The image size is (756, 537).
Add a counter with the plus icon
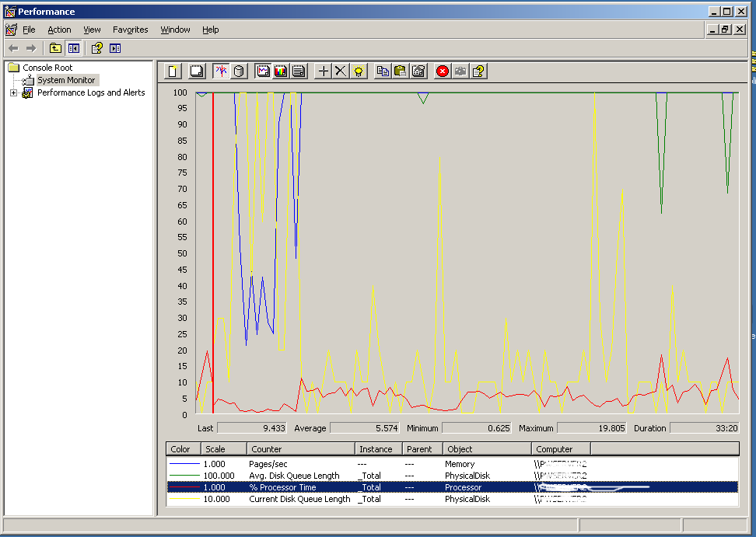[324, 71]
